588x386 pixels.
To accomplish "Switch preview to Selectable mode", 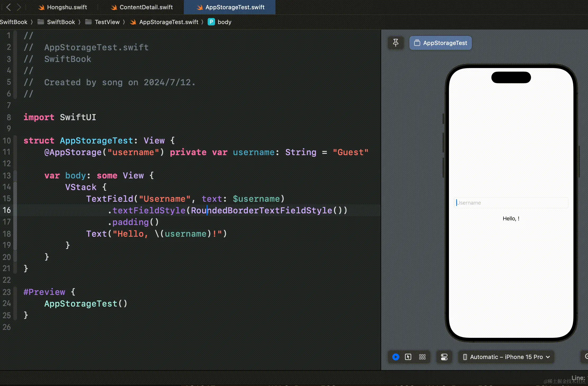I will click(x=408, y=357).
